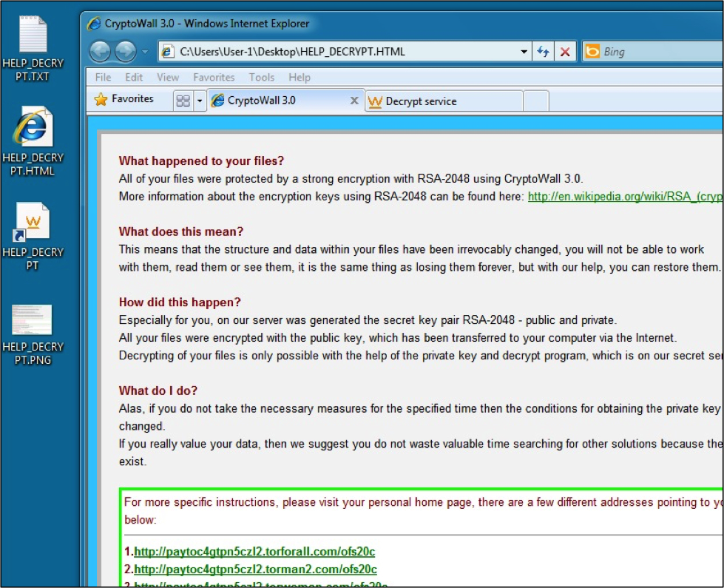Click the Bing search provider icon
This screenshot has height=588, width=724.
coord(592,51)
